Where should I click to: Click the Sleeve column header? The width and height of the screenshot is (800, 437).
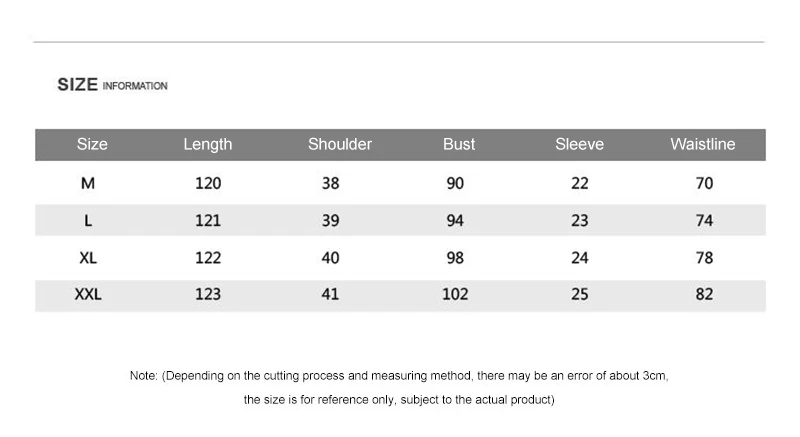(x=580, y=144)
